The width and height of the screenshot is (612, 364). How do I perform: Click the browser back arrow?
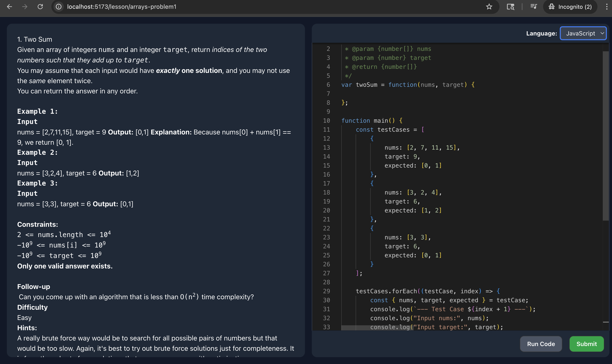pos(9,7)
